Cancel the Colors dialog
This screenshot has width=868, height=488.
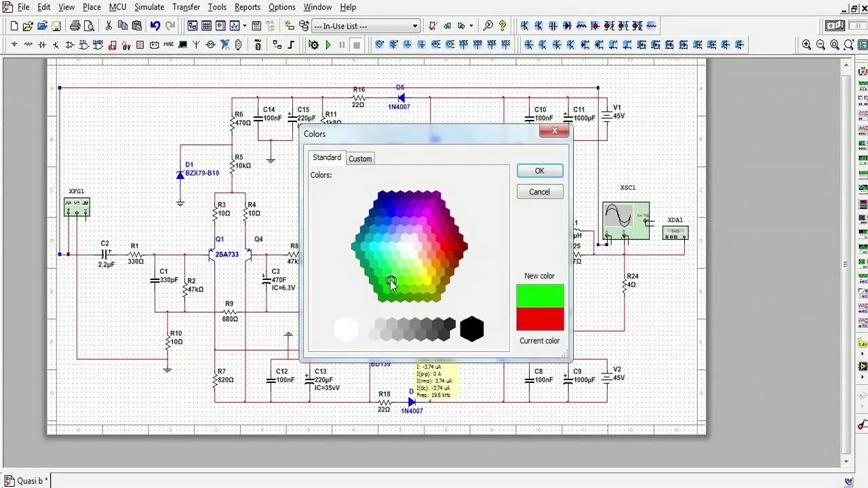tap(540, 192)
